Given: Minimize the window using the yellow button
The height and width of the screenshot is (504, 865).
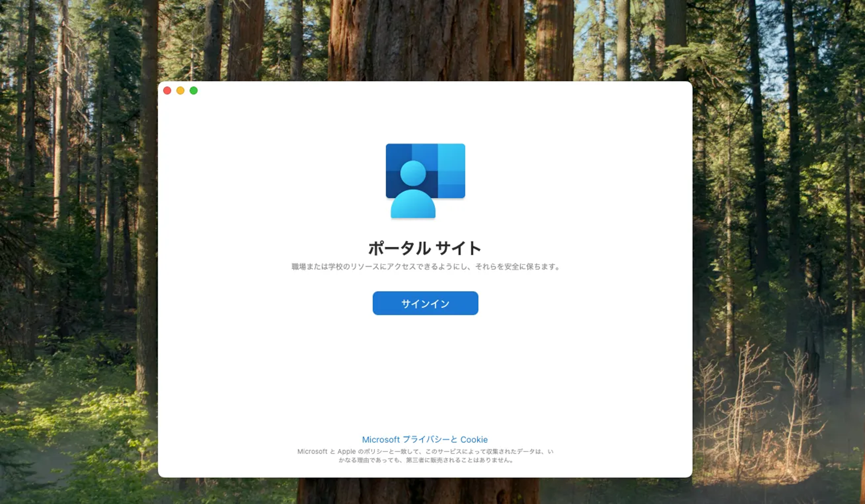Looking at the screenshot, I should (180, 90).
